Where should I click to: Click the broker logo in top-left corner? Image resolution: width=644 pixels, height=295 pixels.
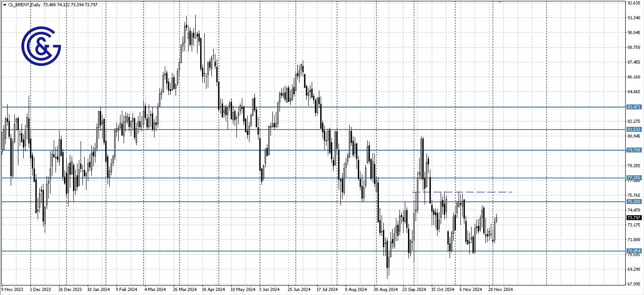(x=42, y=45)
